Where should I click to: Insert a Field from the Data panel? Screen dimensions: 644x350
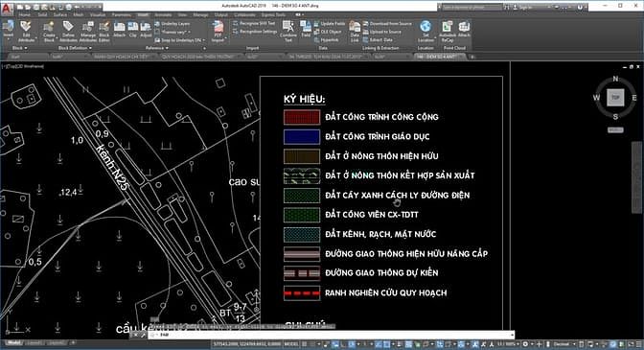[x=306, y=30]
